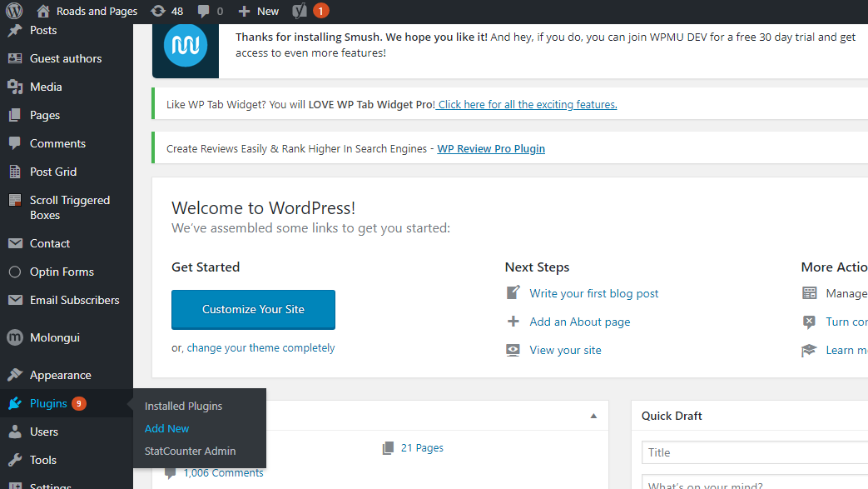The image size is (868, 489).
Task: Click the Appearance paintbrush icon
Action: [x=15, y=375]
